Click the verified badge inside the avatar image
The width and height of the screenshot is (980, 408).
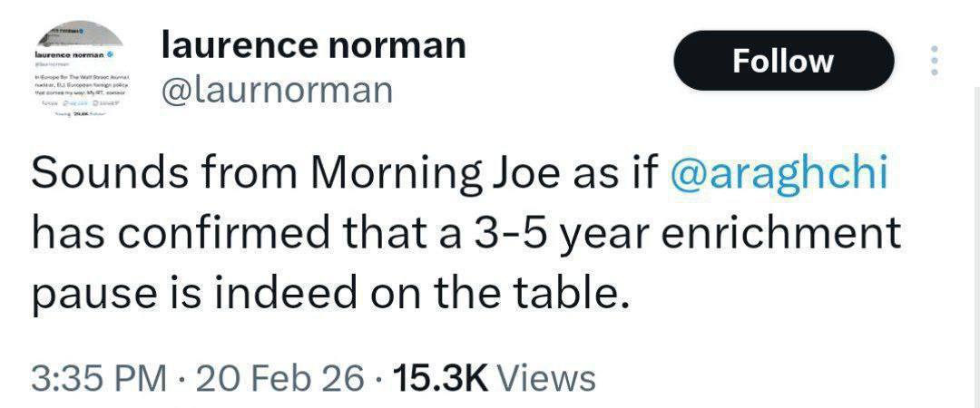click(111, 55)
